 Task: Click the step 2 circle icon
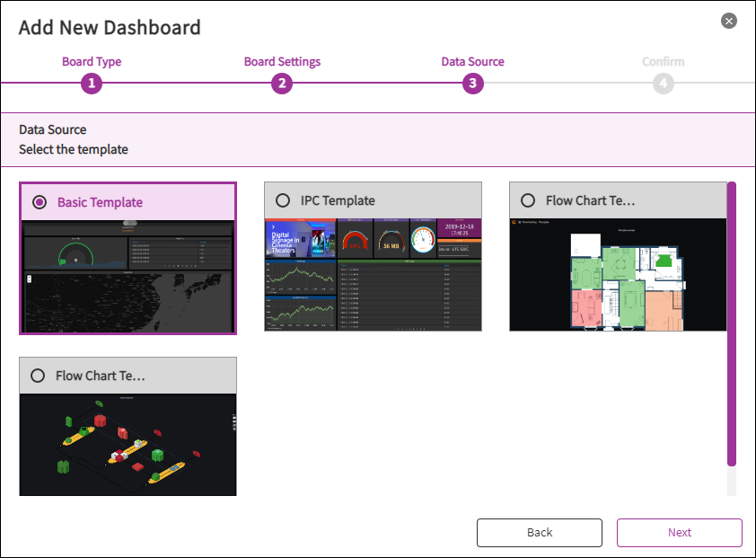(282, 84)
